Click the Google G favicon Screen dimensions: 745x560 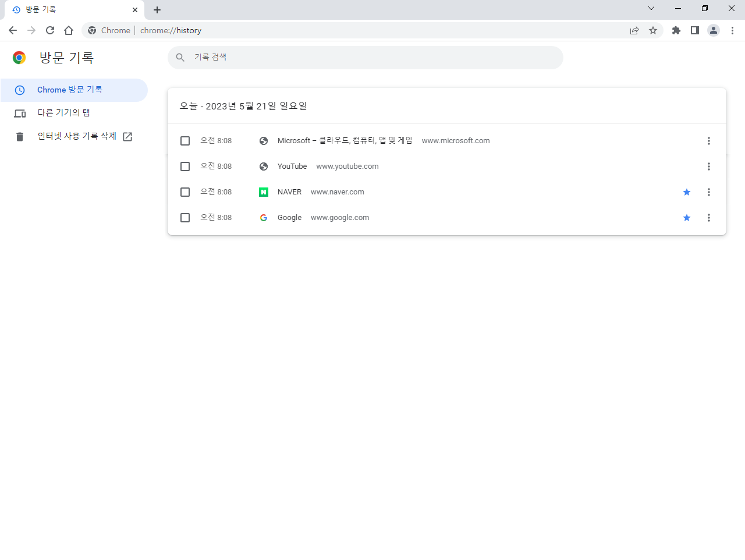264,218
